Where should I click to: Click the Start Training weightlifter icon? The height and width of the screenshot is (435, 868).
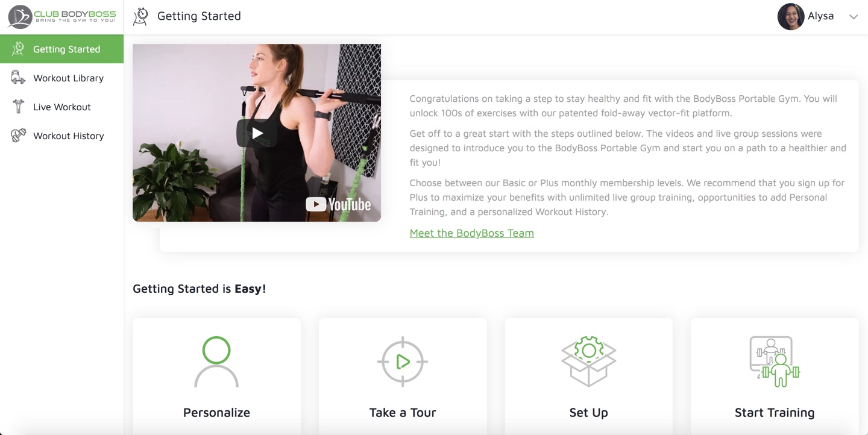(775, 361)
